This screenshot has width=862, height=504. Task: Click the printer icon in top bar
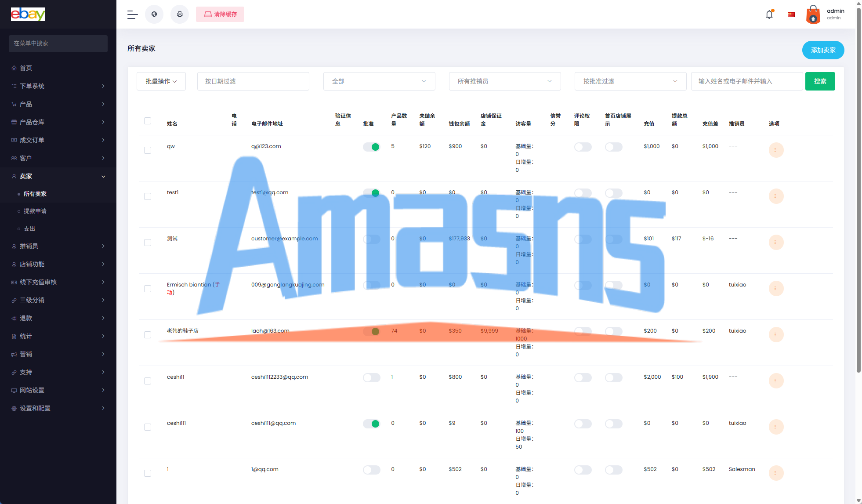pos(180,15)
